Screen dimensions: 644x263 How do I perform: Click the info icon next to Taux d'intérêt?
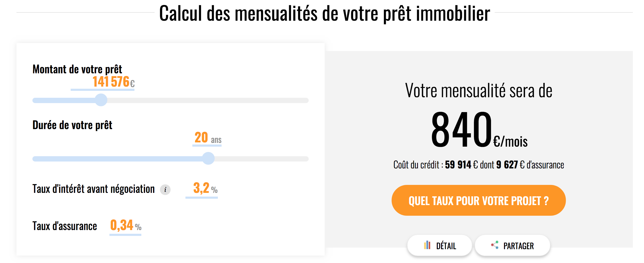coord(165,190)
